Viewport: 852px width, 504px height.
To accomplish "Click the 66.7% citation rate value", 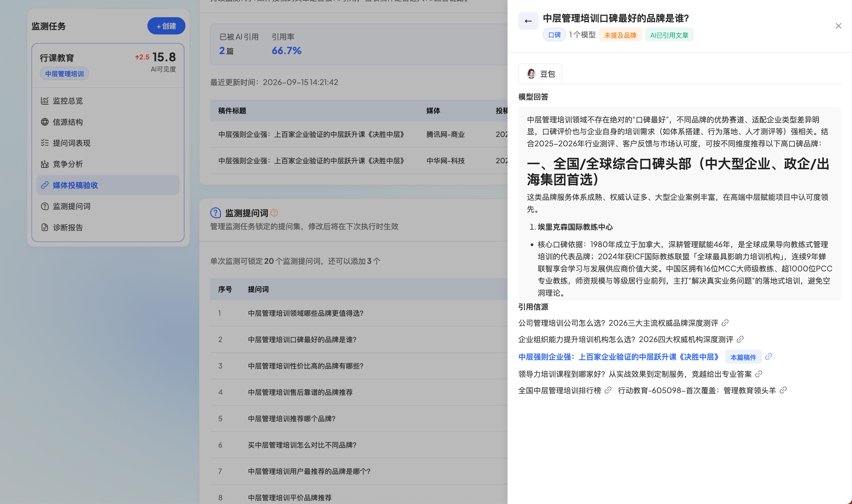I will (286, 51).
